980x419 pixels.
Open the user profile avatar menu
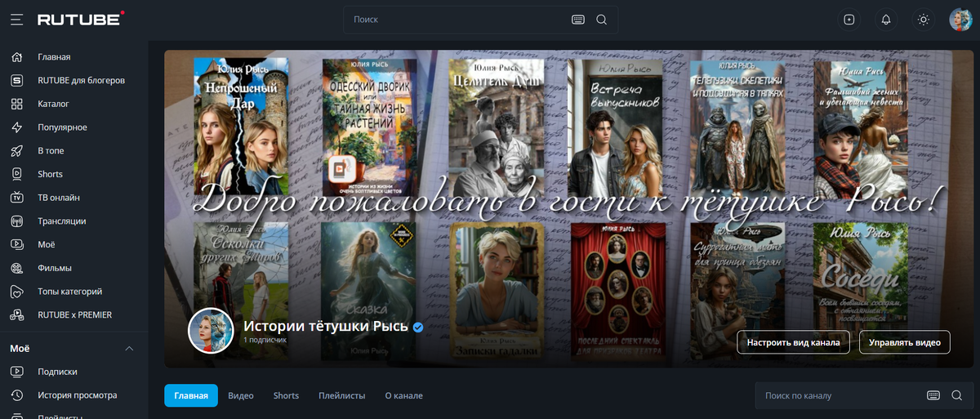(960, 20)
